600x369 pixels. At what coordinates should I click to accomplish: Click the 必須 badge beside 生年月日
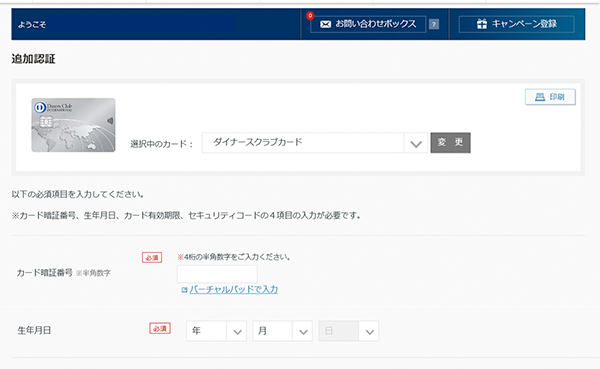click(160, 328)
